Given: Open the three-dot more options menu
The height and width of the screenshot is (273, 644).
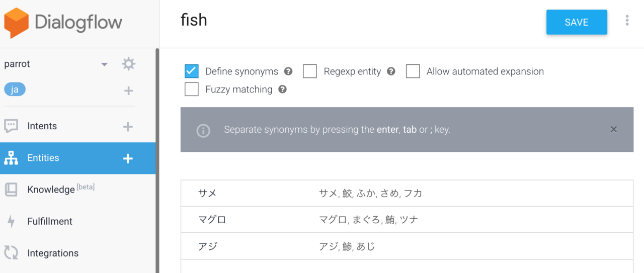Looking at the screenshot, I should click(627, 20).
